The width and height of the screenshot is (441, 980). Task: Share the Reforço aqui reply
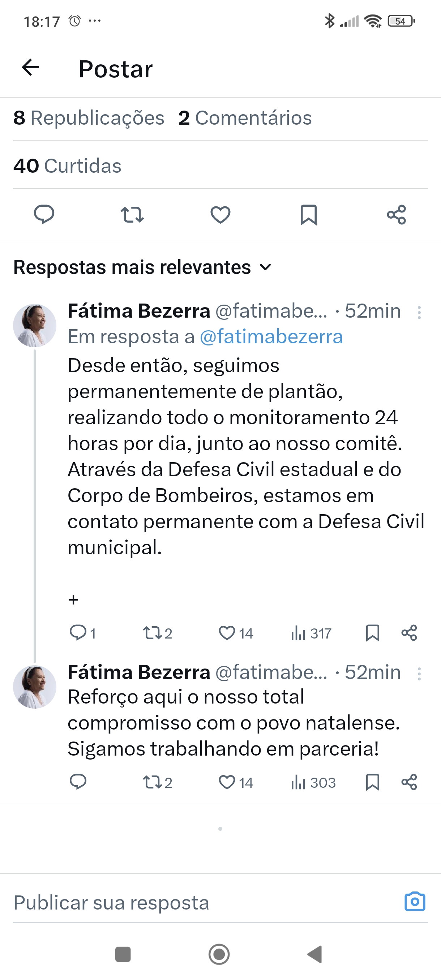coord(409,782)
